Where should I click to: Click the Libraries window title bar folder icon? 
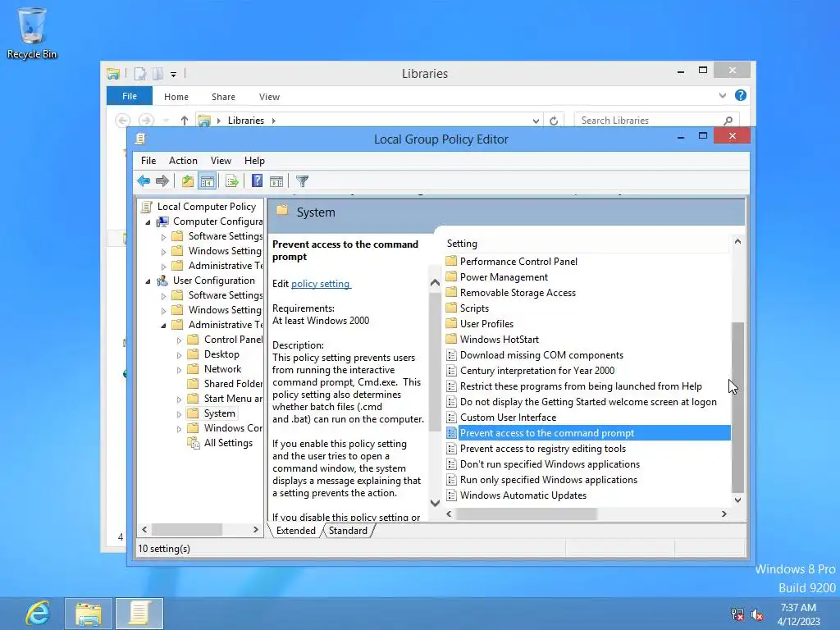(113, 74)
